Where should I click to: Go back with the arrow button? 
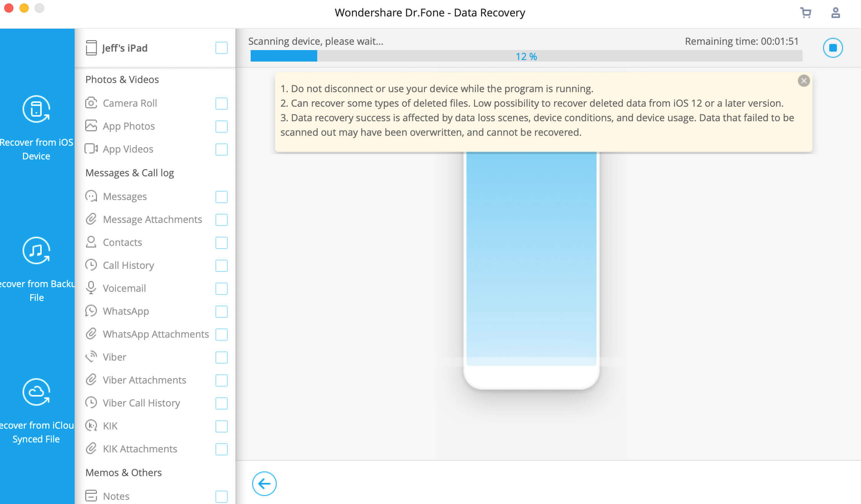tap(264, 484)
